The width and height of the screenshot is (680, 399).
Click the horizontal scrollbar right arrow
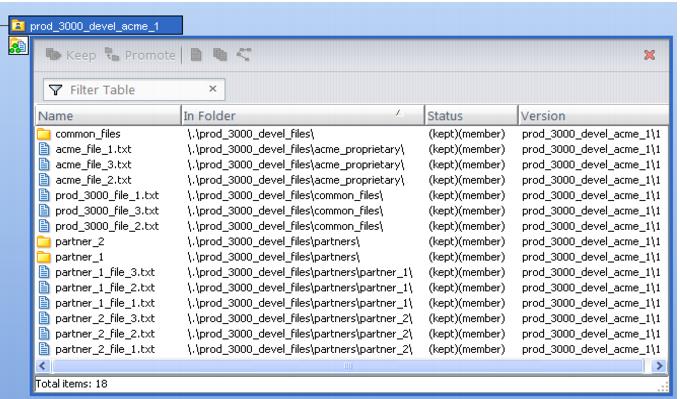click(x=659, y=366)
